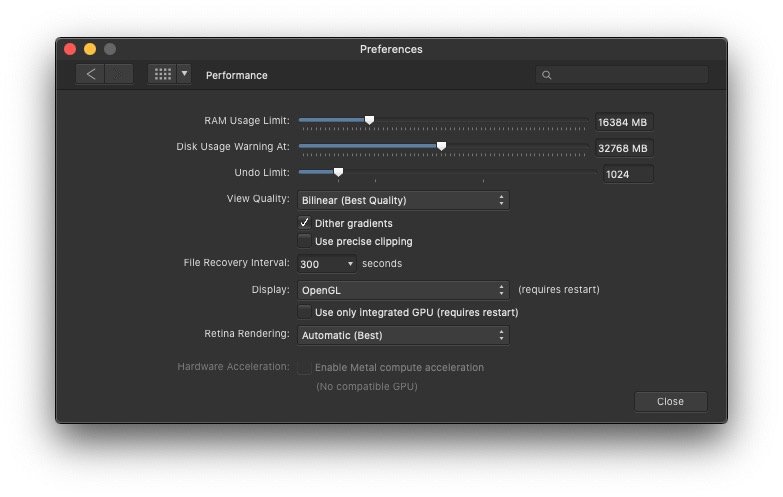Open the Retina Rendering dropdown

[x=403, y=335]
